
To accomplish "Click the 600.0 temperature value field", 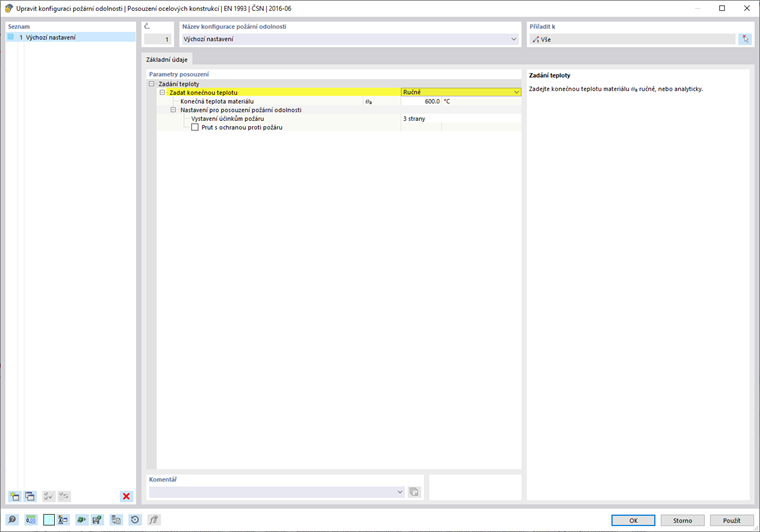I will 421,101.
